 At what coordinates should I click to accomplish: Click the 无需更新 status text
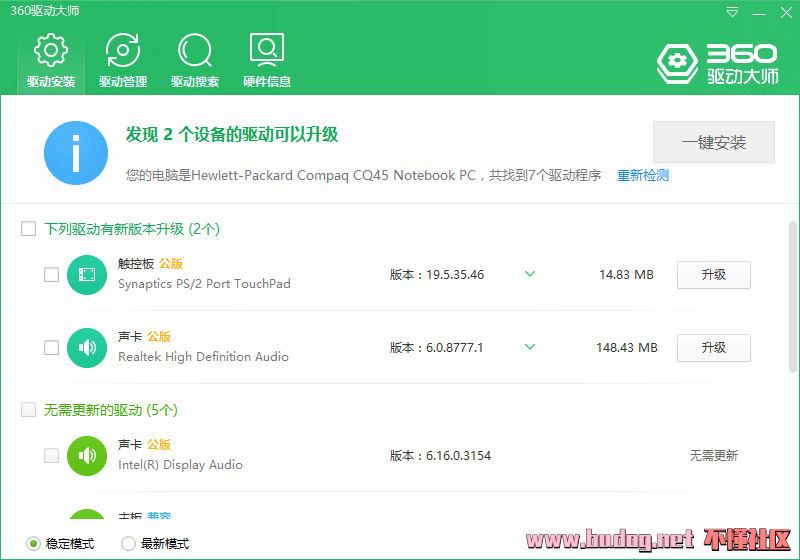click(714, 455)
